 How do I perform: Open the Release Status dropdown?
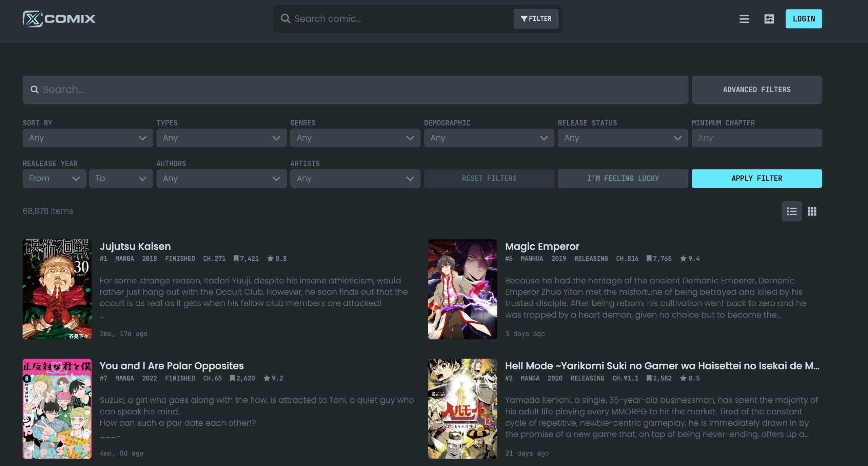(623, 138)
